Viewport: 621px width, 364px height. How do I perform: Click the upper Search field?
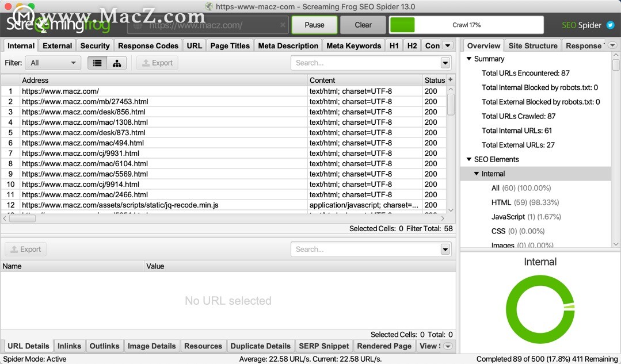365,63
